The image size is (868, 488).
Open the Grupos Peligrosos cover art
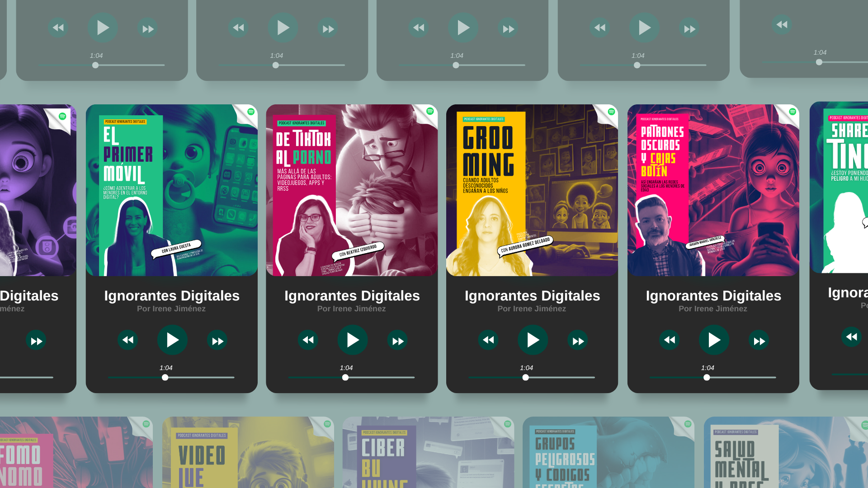click(x=609, y=452)
